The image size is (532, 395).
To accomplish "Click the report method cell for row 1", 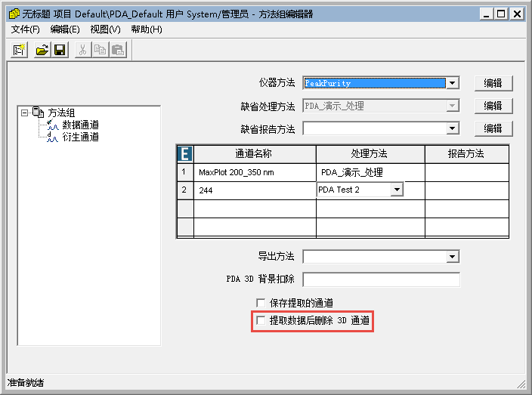I will pos(467,172).
